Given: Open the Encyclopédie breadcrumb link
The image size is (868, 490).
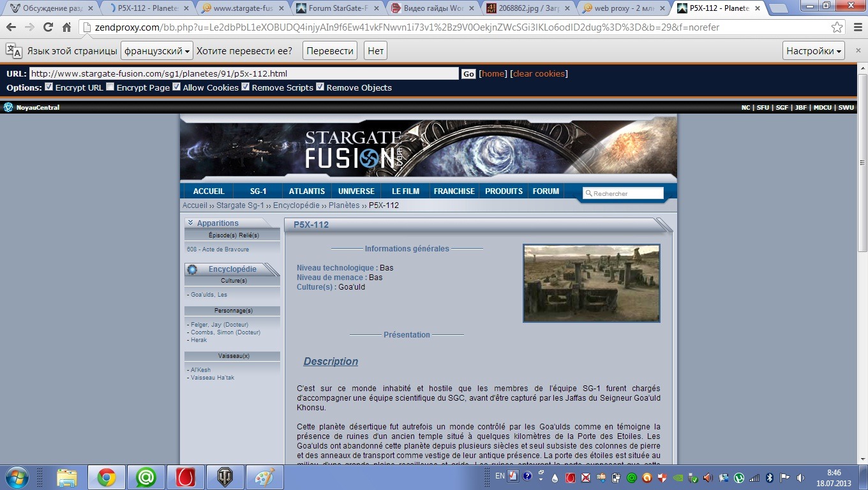Looking at the screenshot, I should [296, 205].
